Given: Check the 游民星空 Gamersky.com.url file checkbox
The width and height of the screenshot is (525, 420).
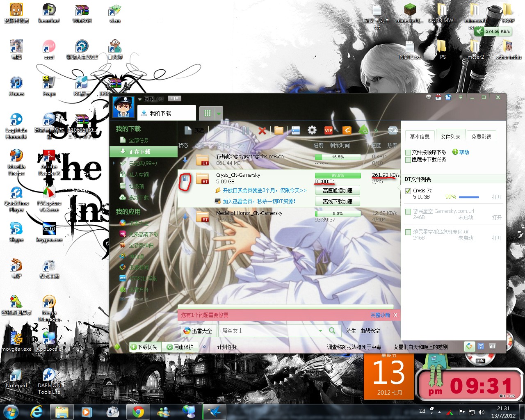Looking at the screenshot, I should (408, 211).
